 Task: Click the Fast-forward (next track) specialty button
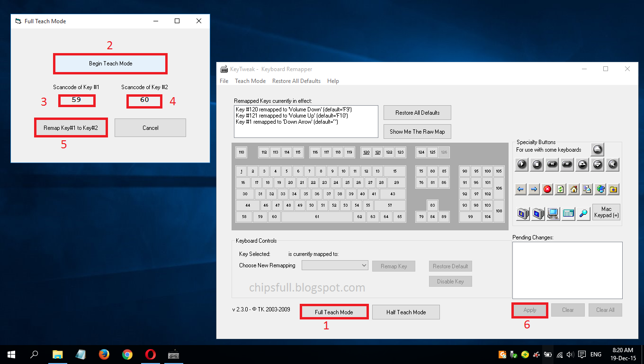coord(567,164)
